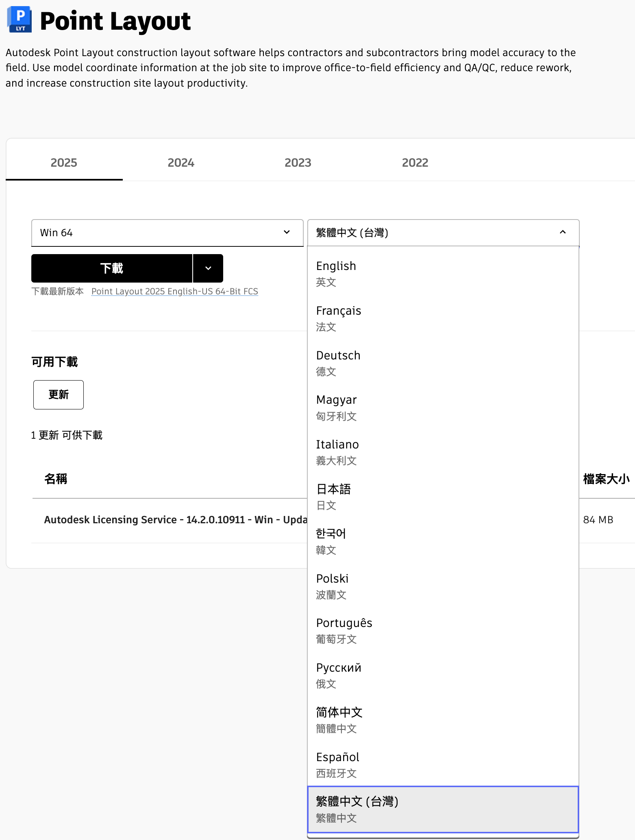Click Autodesk Licensing Service update row
The height and width of the screenshot is (840, 635).
pyautogui.click(x=175, y=520)
